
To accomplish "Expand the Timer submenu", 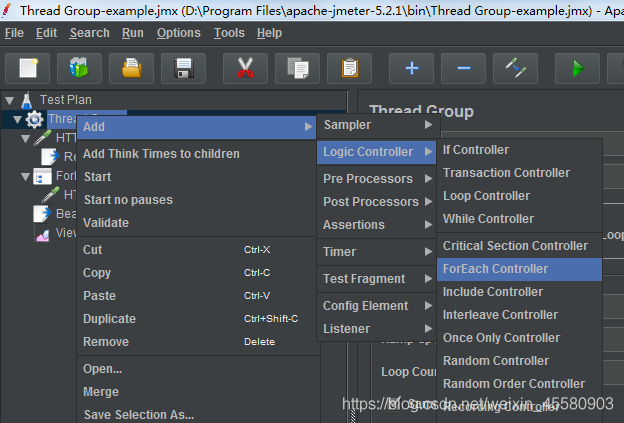I will click(x=376, y=252).
